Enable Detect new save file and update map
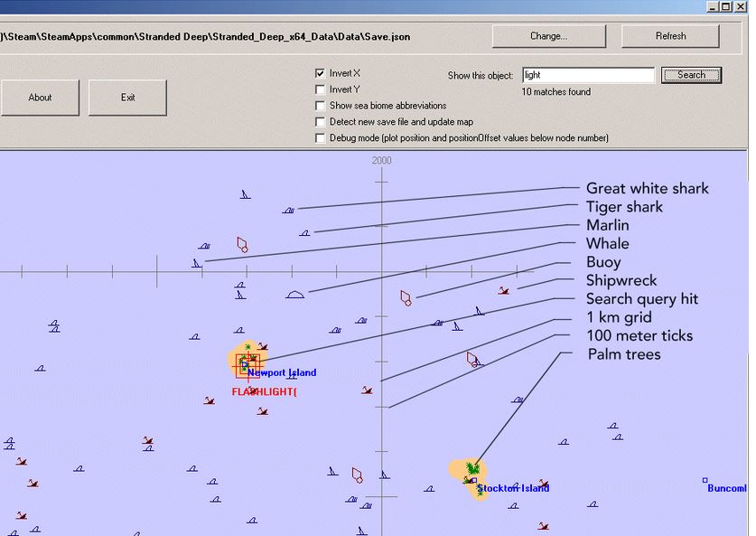Screen dimensions: 756x536 pos(320,122)
